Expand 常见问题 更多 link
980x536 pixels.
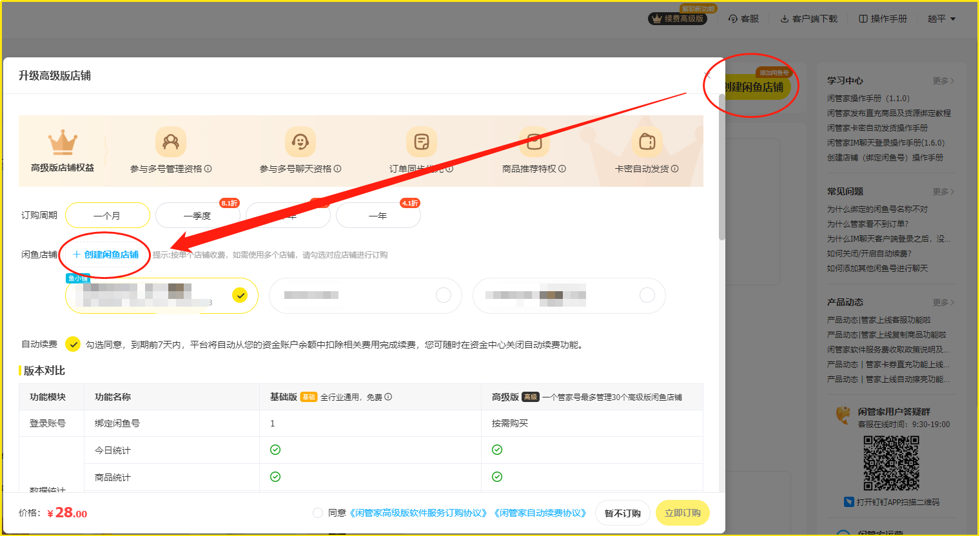(943, 192)
